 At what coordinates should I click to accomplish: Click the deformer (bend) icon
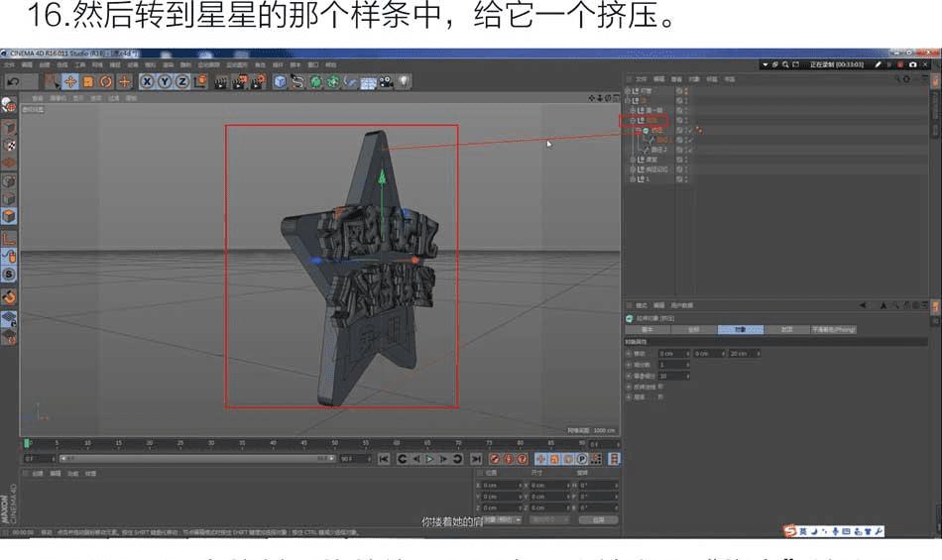point(351,81)
